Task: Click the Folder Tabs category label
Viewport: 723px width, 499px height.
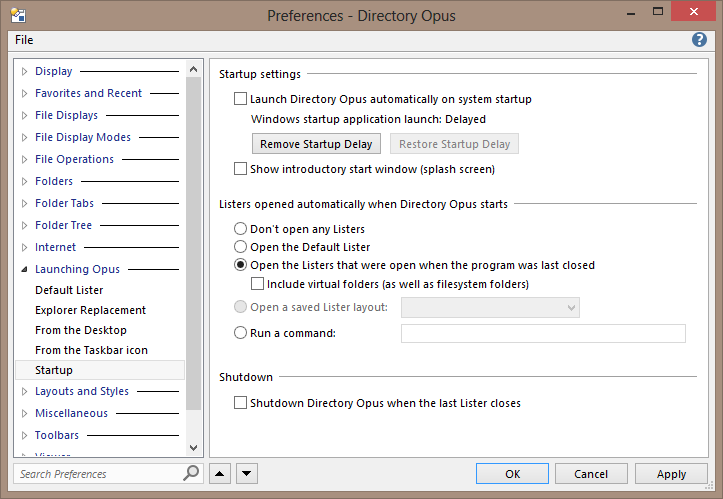Action: point(64,203)
